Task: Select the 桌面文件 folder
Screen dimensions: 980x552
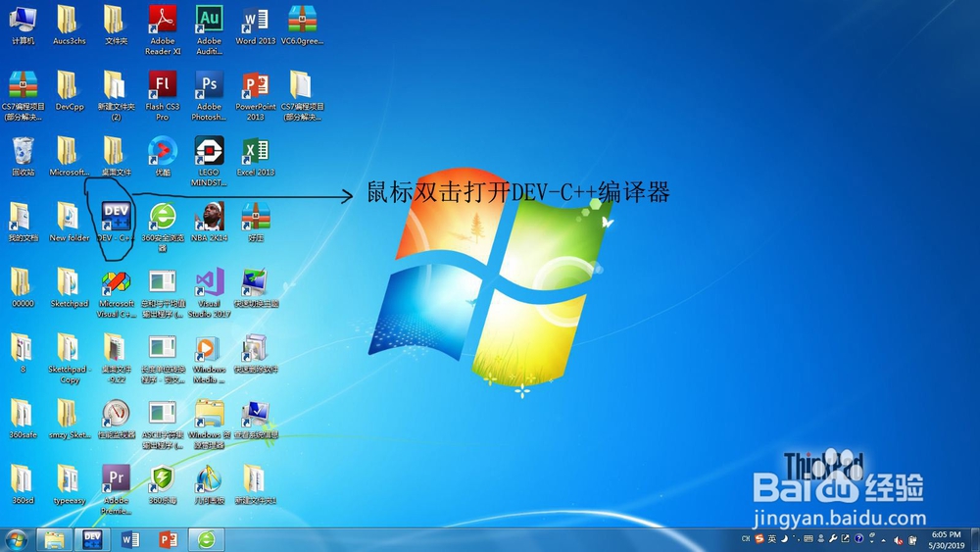Action: point(116,156)
